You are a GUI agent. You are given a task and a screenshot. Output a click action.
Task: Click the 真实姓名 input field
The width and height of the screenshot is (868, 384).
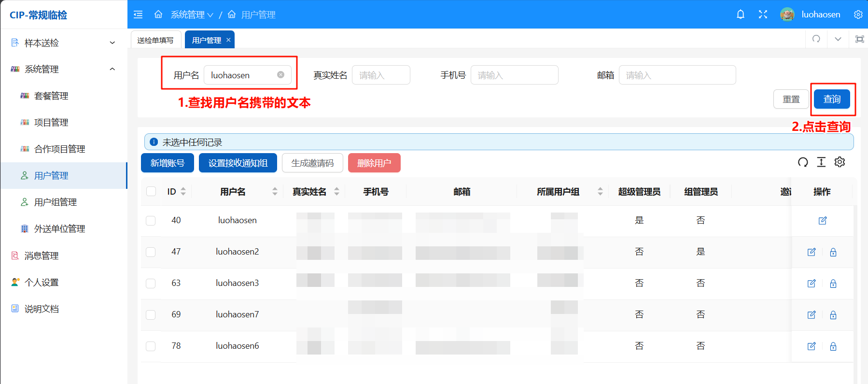tap(381, 75)
